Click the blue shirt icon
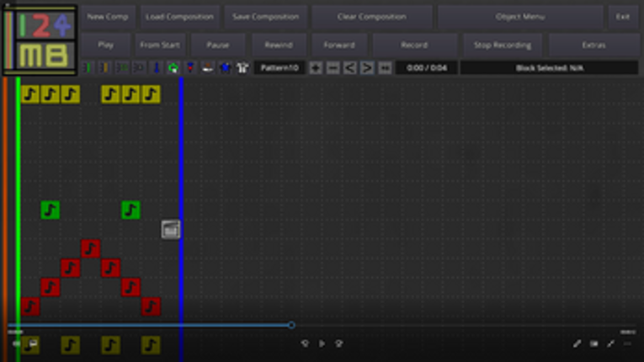Image resolution: width=644 pixels, height=362 pixels. click(225, 68)
